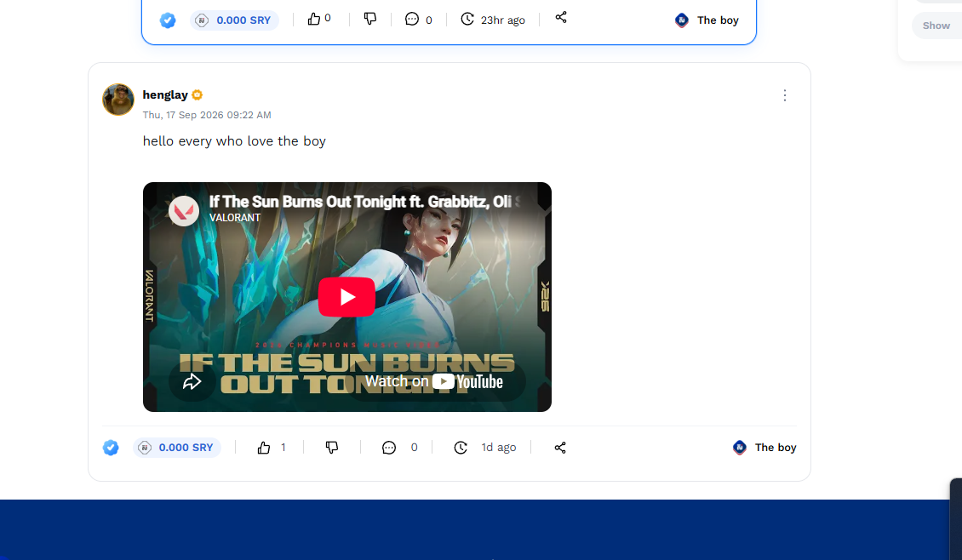Viewport: 962px width, 560px height.
Task: Open The boy community on henglay's post
Action: [x=764, y=448]
